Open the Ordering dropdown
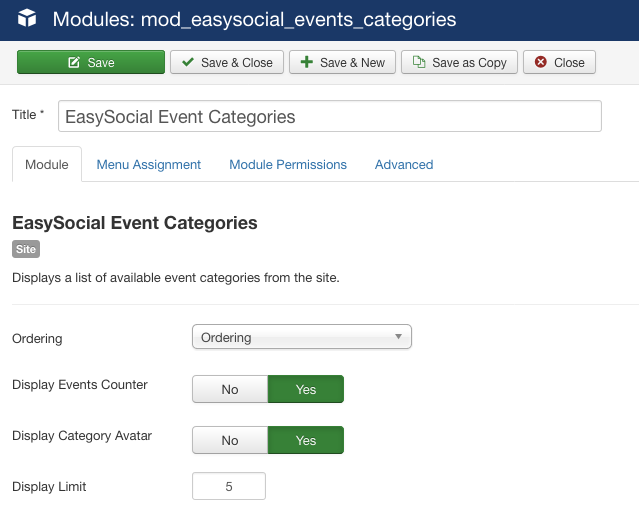 tap(302, 337)
